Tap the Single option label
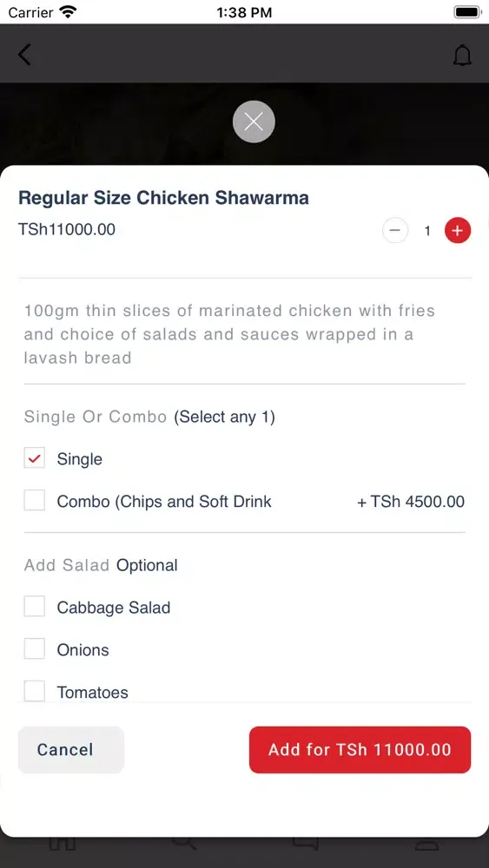 tap(80, 459)
